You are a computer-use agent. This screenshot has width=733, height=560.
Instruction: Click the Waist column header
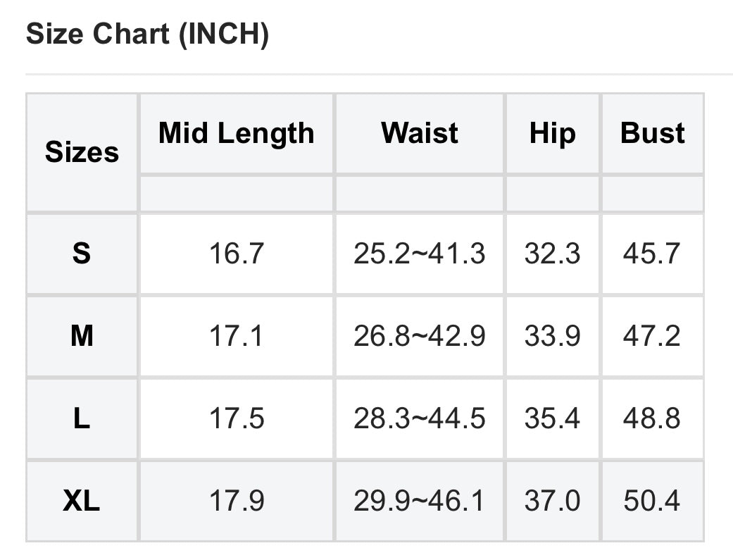point(419,133)
